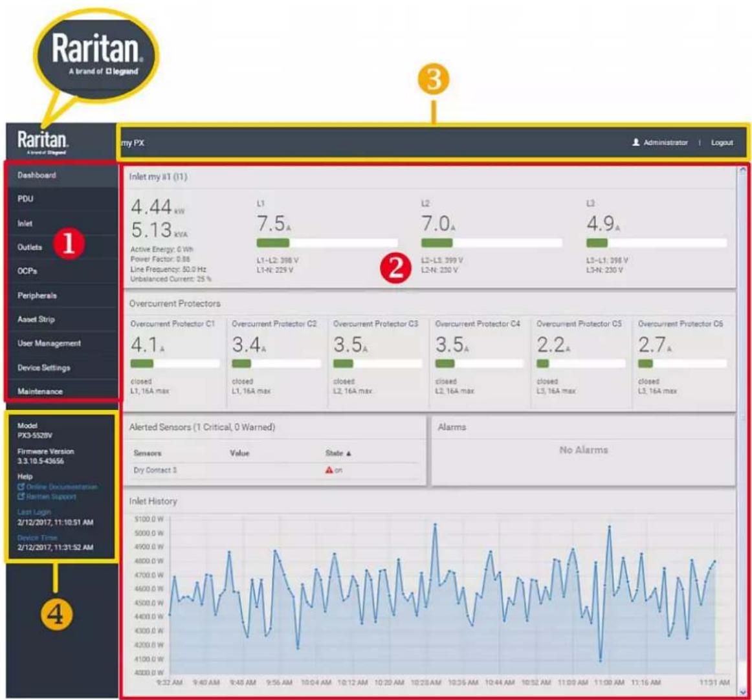The height and width of the screenshot is (700, 752).
Task: Click the Sensors column header
Action: point(148,453)
